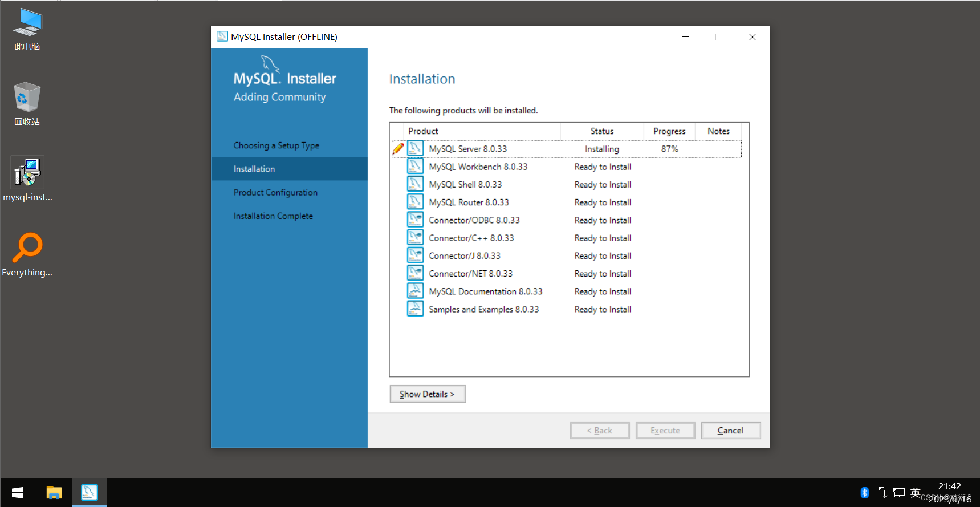This screenshot has height=507, width=980.
Task: Click the USB device tray icon
Action: pos(882,493)
